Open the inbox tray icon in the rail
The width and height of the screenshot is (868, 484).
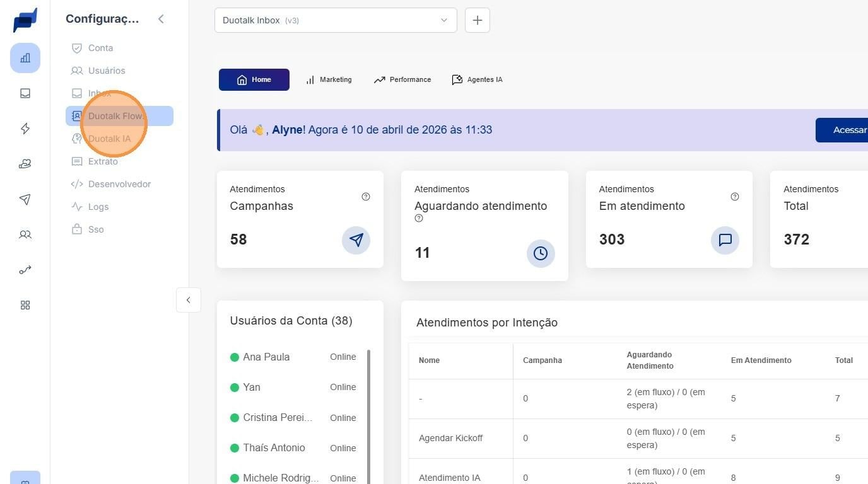(25, 93)
